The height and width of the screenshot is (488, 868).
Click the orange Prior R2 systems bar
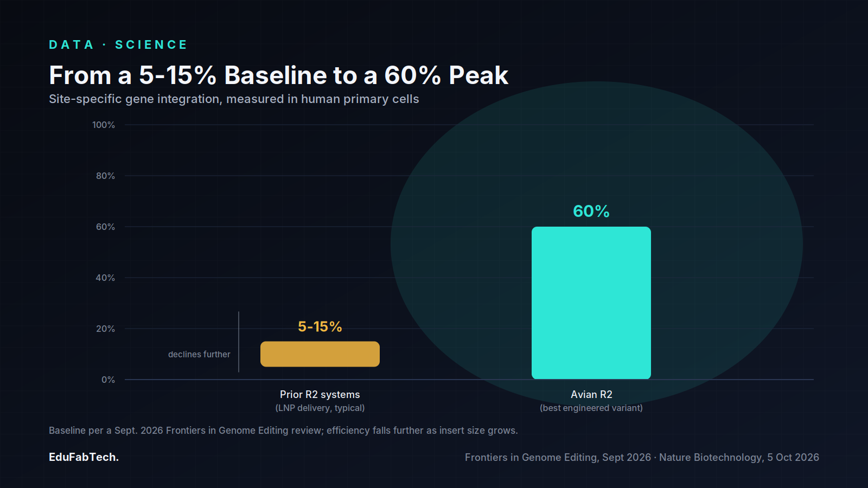[320, 354]
